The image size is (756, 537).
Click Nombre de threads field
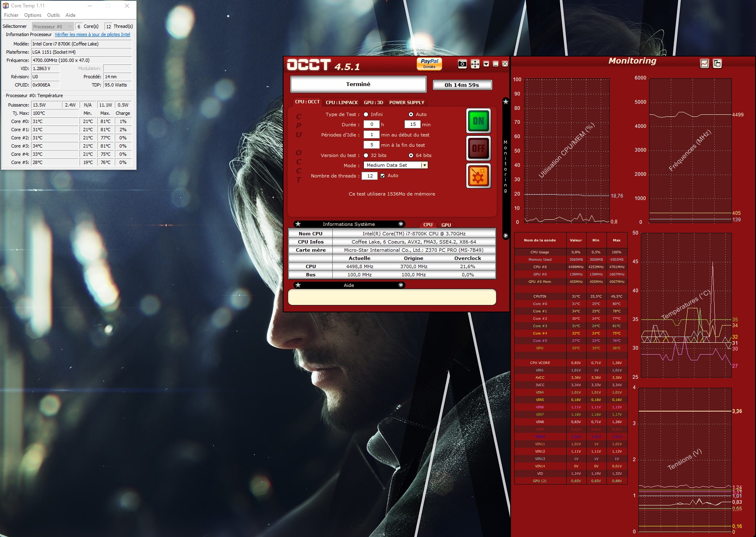tap(370, 176)
